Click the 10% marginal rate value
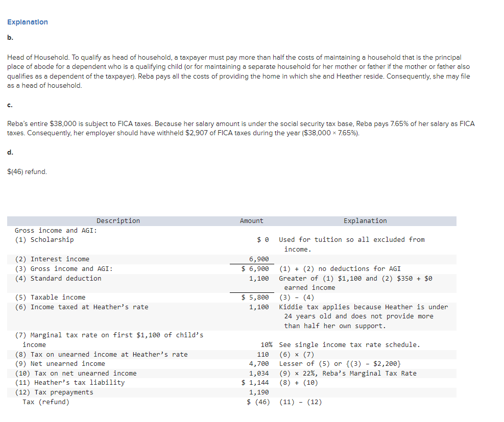This screenshot has height=422, width=504. [267, 345]
